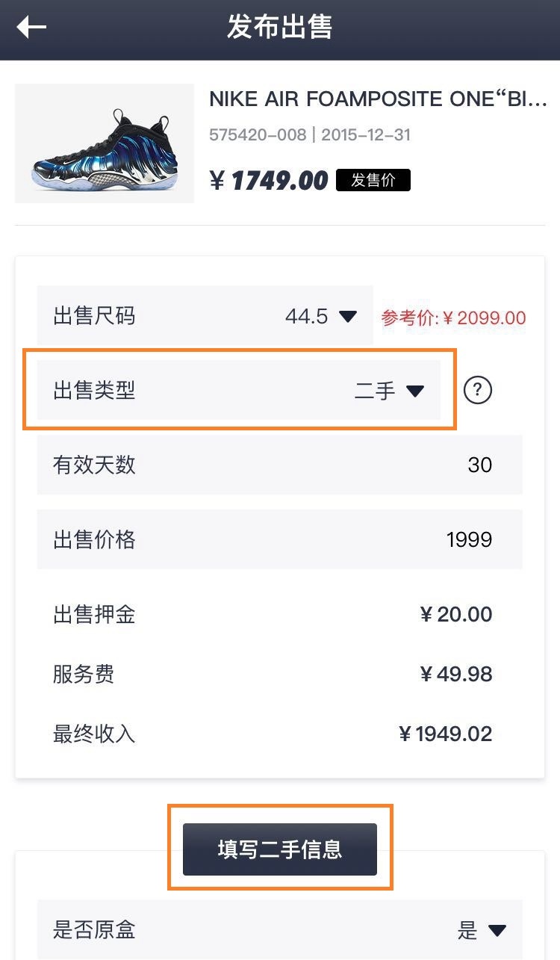Select the 出售类型 row label
Screen dimensions: 560x960
(94, 390)
